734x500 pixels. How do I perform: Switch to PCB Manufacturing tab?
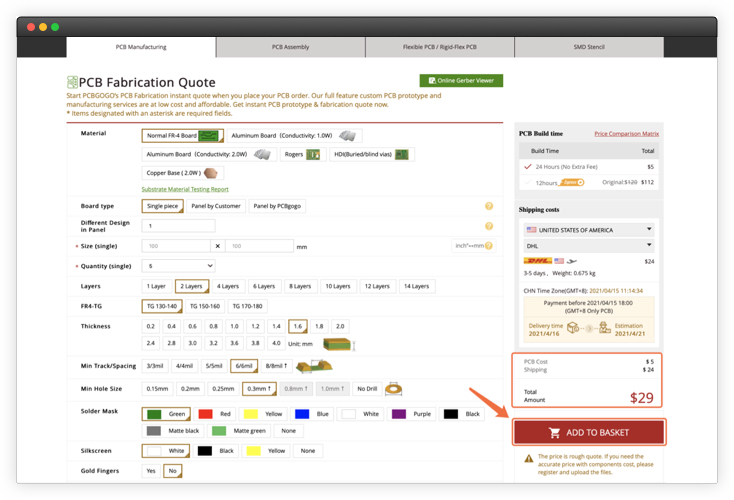click(141, 47)
